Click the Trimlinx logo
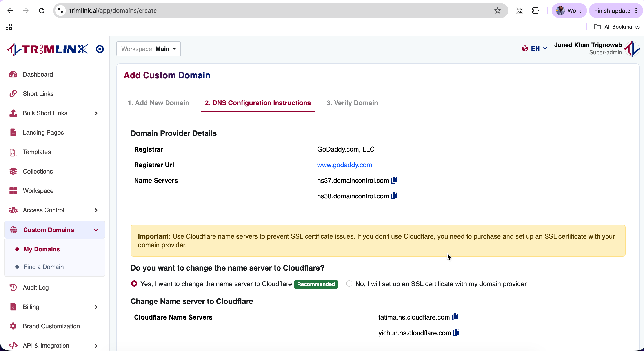Viewport: 644px width, 351px height. tap(47, 49)
